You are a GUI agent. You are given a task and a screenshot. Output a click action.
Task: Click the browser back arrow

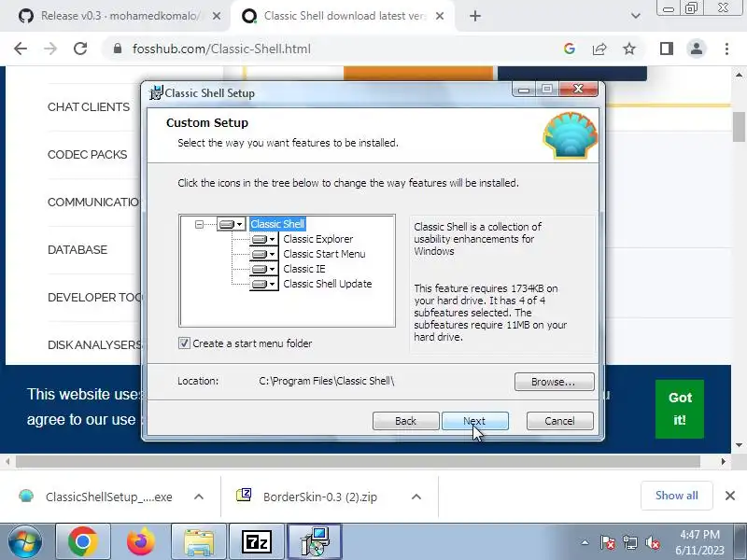coord(21,49)
